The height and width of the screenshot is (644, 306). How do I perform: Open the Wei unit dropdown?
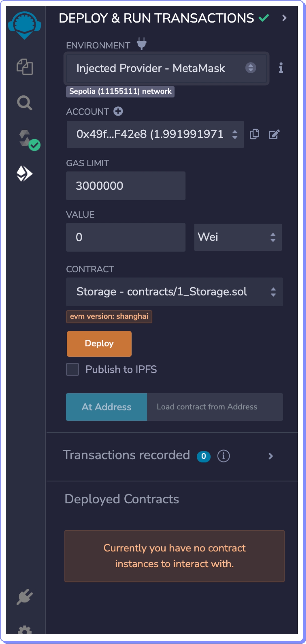(x=238, y=237)
